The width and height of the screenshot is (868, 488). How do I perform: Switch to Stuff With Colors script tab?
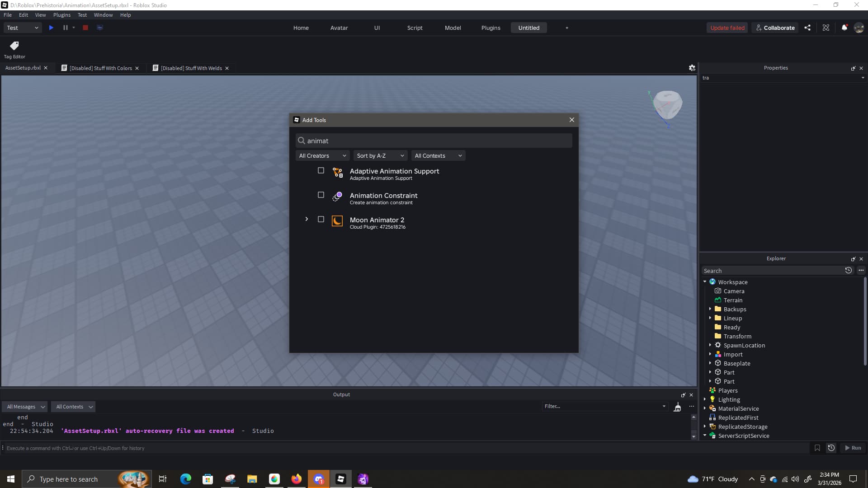point(100,68)
